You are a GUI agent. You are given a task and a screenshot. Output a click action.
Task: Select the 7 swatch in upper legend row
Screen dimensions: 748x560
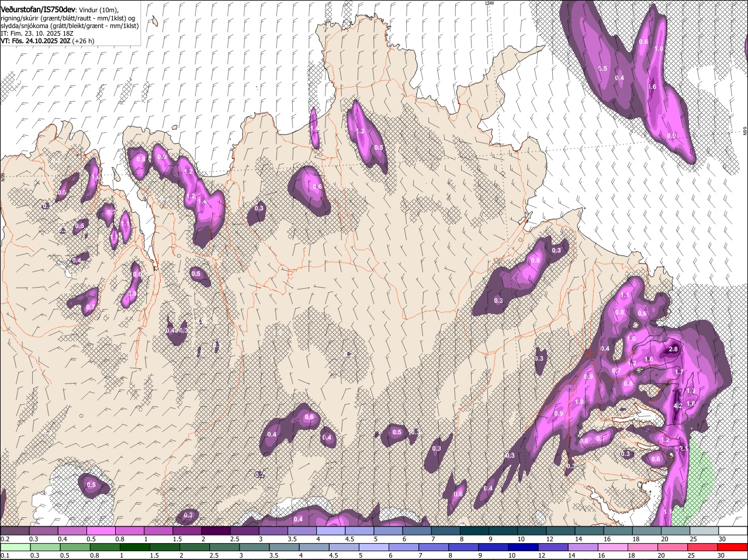(446, 530)
